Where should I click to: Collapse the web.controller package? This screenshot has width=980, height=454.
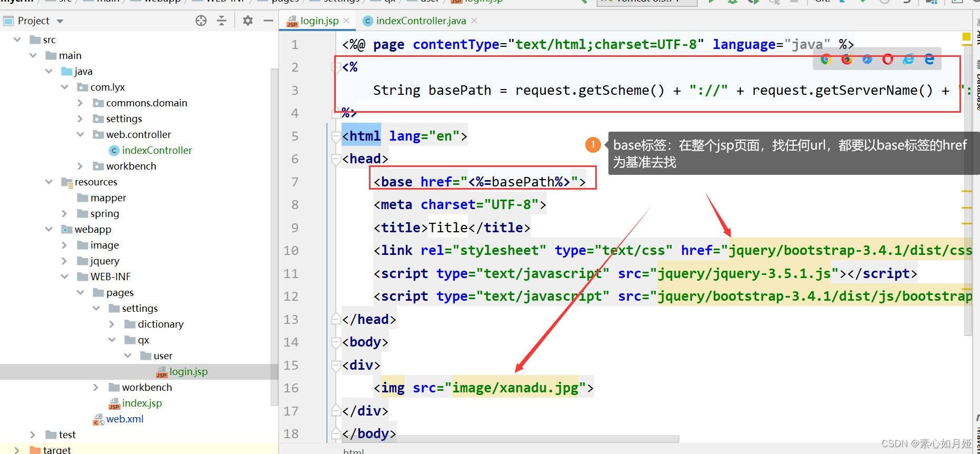coord(81,134)
